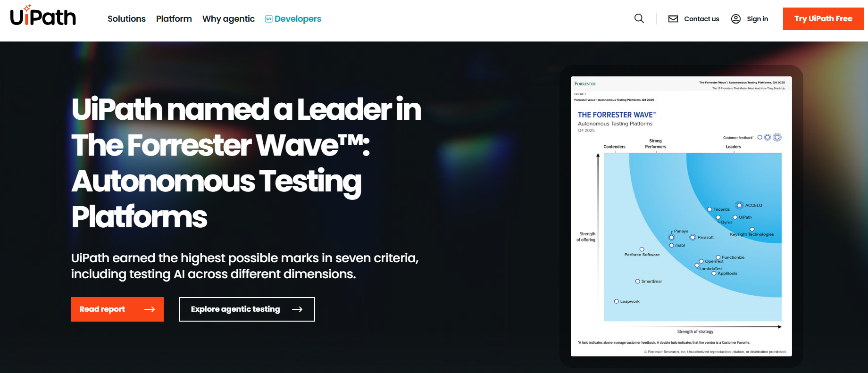Click the Keysight Technologies label in chart
Image resolution: width=868 pixels, height=373 pixels.
click(x=752, y=234)
